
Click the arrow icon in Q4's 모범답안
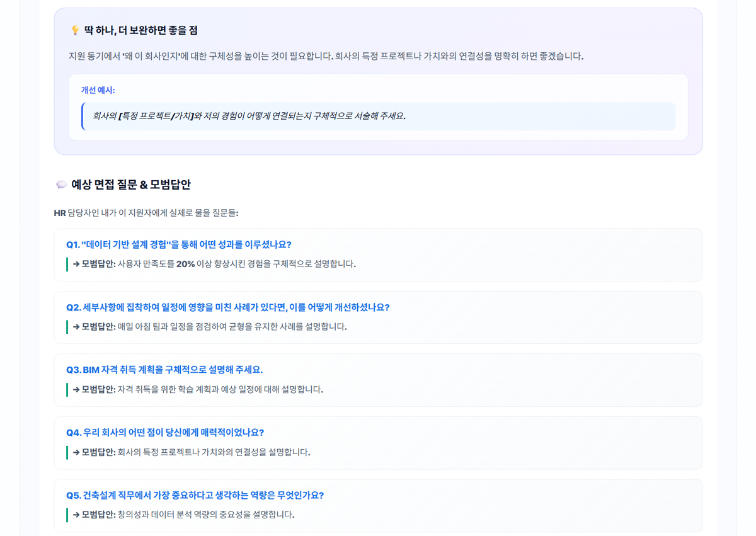coord(76,452)
